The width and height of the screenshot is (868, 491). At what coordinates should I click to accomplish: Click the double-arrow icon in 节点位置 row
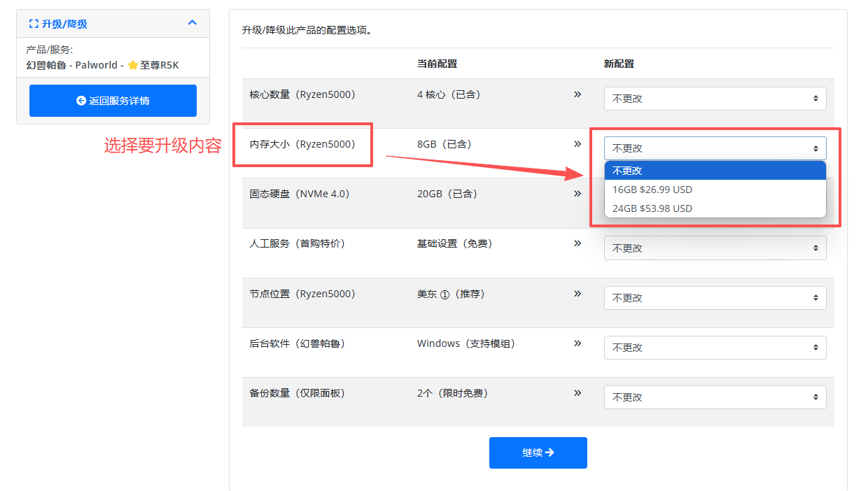577,293
